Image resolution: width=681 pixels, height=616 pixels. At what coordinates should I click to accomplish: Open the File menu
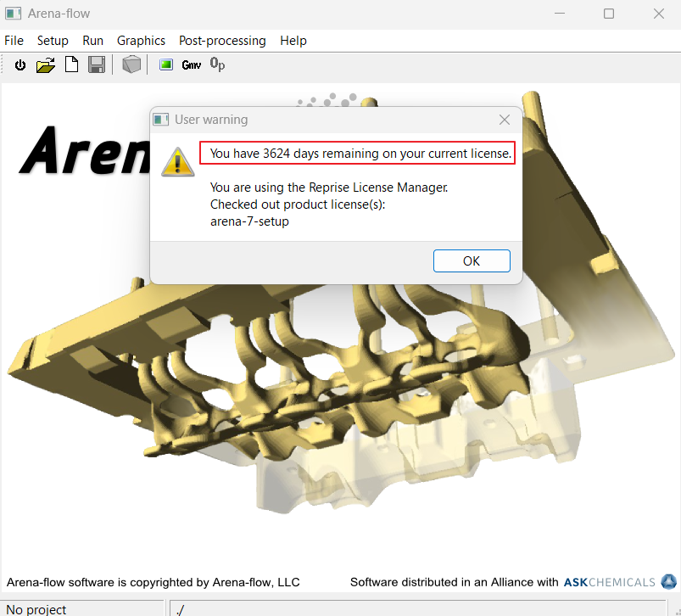point(14,41)
